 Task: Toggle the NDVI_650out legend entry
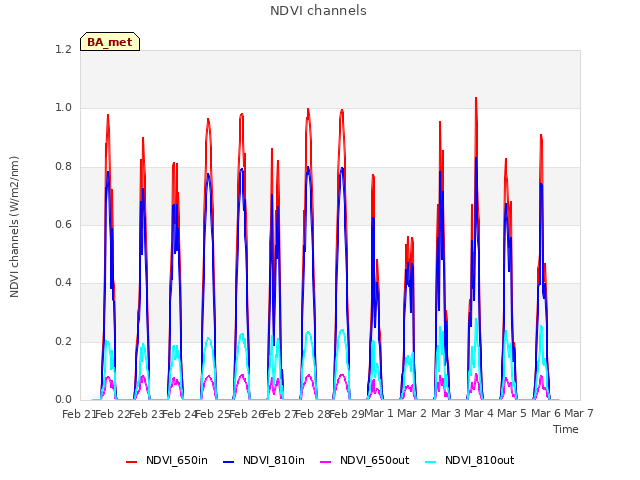click(364, 460)
